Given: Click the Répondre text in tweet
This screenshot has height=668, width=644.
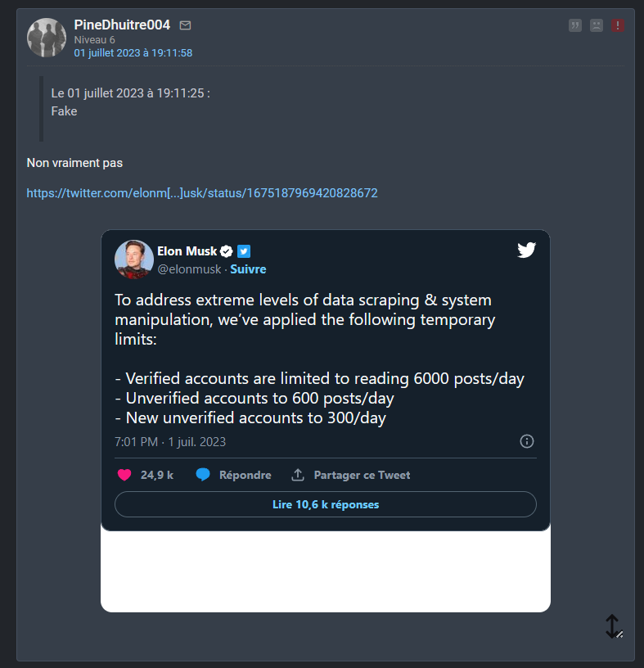Looking at the screenshot, I should coord(245,475).
